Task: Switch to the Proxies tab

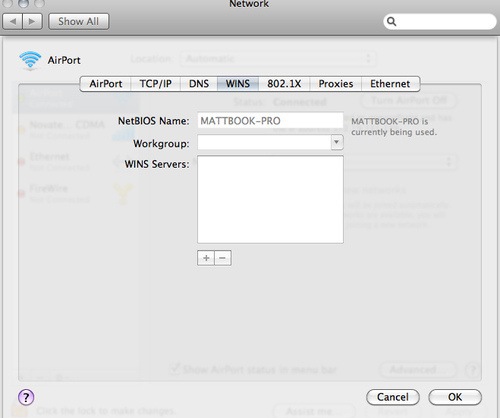Action: [x=336, y=84]
